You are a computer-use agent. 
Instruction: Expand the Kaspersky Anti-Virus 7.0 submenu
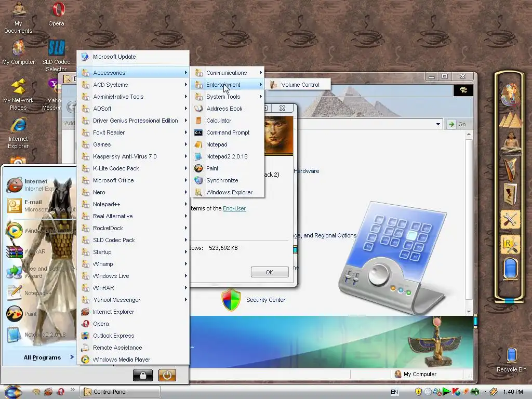point(134,156)
